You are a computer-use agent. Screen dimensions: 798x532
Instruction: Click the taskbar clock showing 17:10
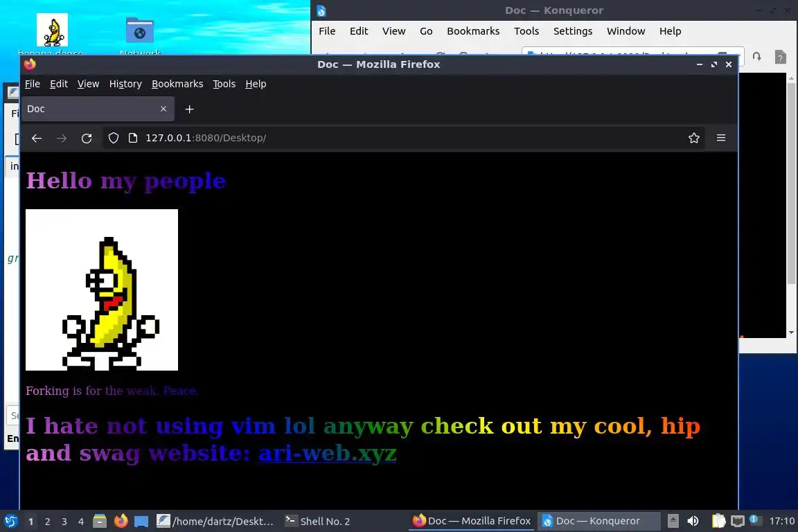pyautogui.click(x=781, y=521)
